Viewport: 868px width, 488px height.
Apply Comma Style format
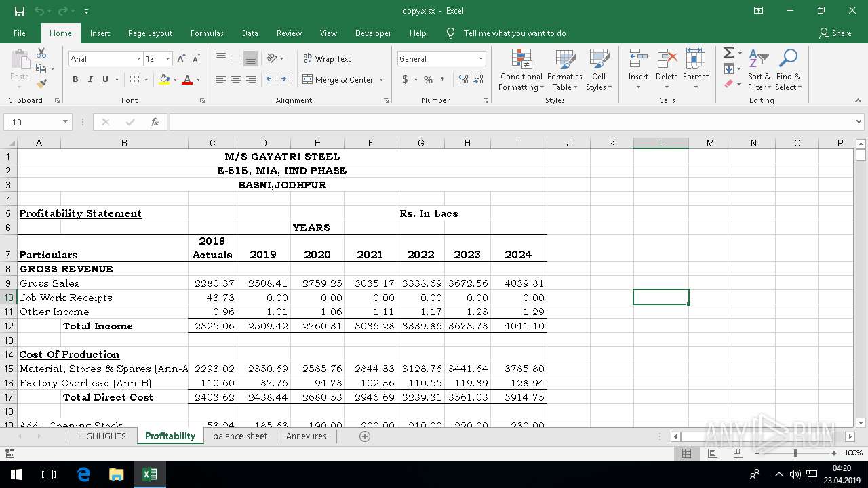[443, 79]
